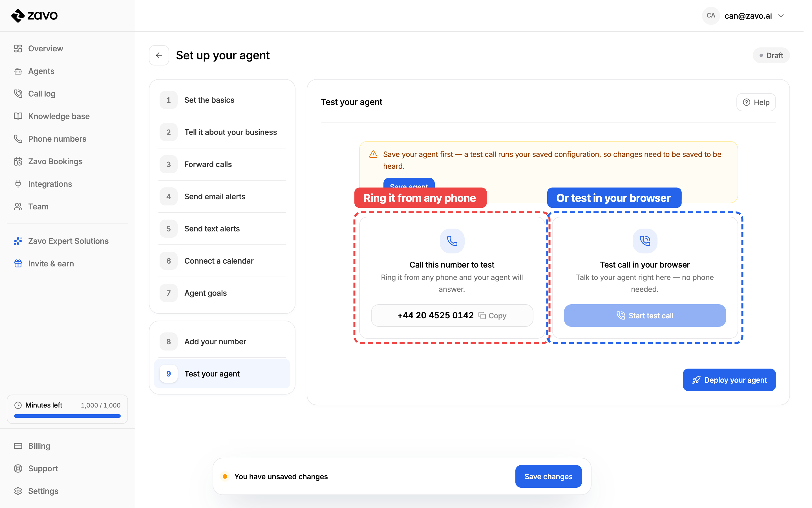Click the Billing card icon
Image resolution: width=812 pixels, height=508 pixels.
pyautogui.click(x=18, y=446)
